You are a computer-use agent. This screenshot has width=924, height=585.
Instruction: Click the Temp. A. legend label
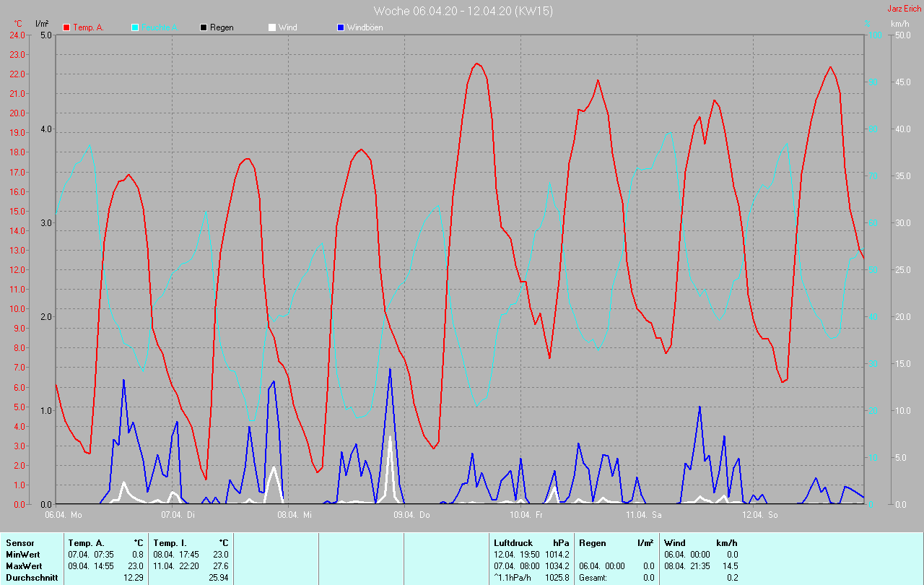pos(88,27)
